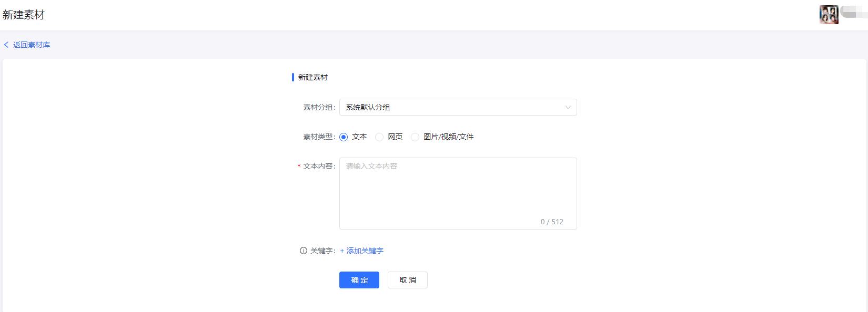
Task: Switch type to 图片/视频/文件
Action: [415, 137]
